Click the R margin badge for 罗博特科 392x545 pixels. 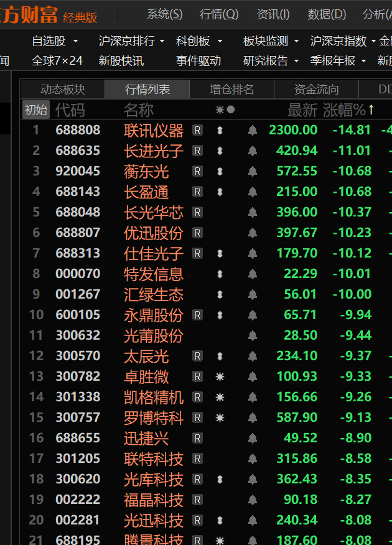click(x=197, y=417)
